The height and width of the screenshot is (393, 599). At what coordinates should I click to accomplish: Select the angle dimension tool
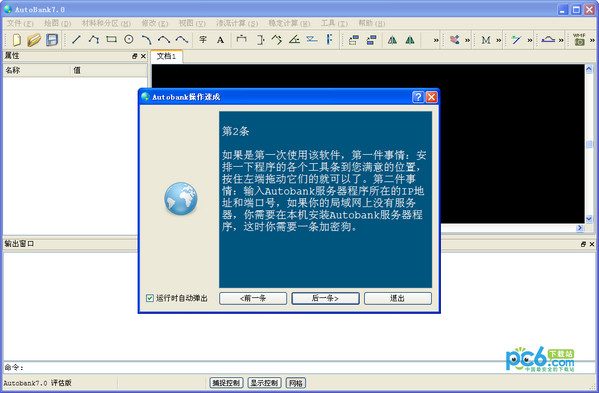coord(294,39)
